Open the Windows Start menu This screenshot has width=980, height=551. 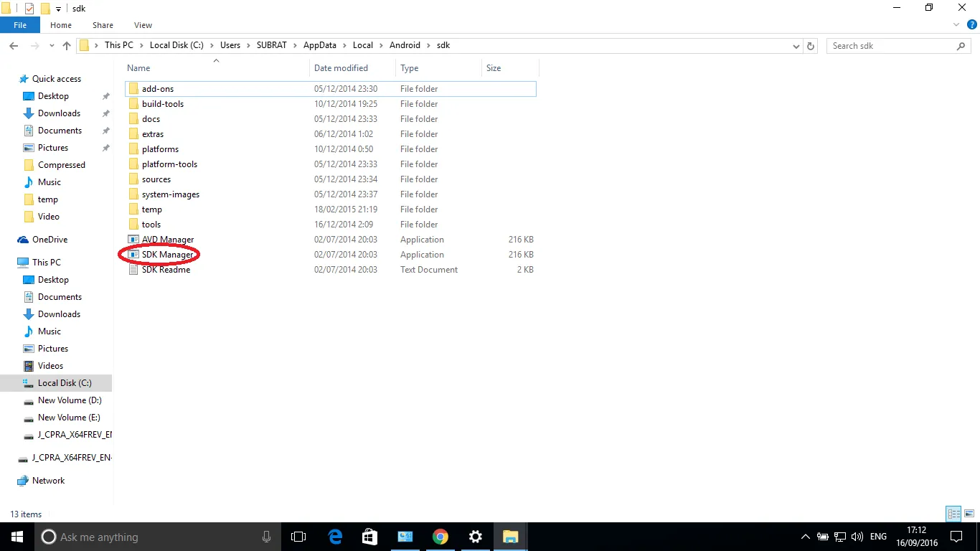point(17,537)
